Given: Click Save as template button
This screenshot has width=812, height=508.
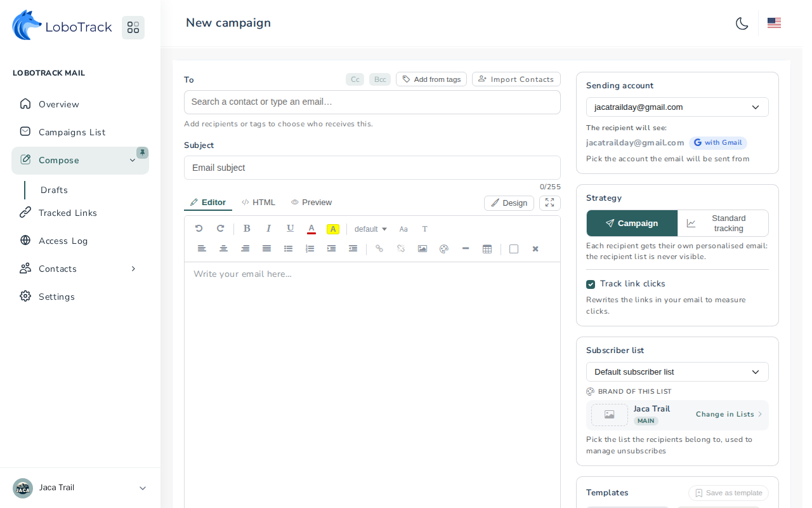Looking at the screenshot, I should tap(728, 493).
